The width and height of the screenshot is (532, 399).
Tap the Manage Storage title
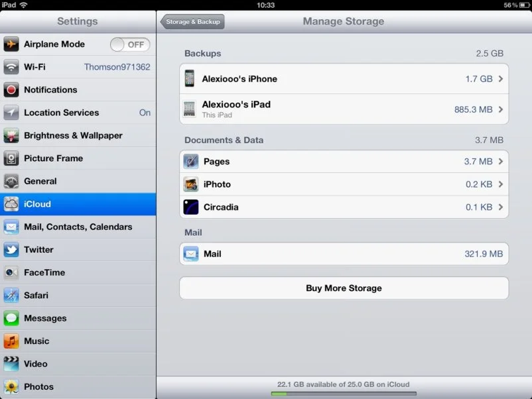tap(344, 21)
